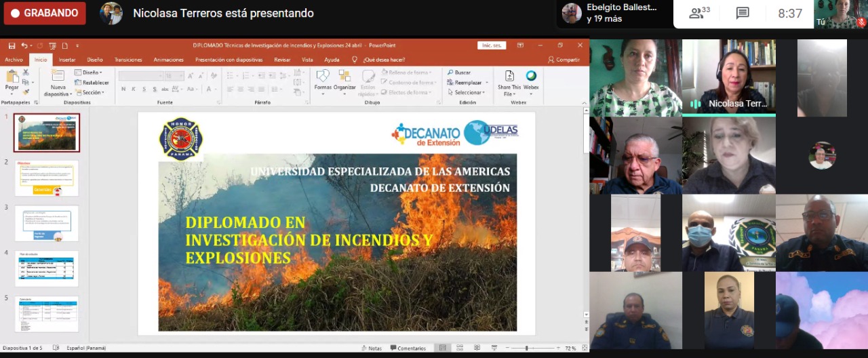Open the Insertar ribbon tab
Viewport: 868px width, 358px height.
pyautogui.click(x=67, y=60)
